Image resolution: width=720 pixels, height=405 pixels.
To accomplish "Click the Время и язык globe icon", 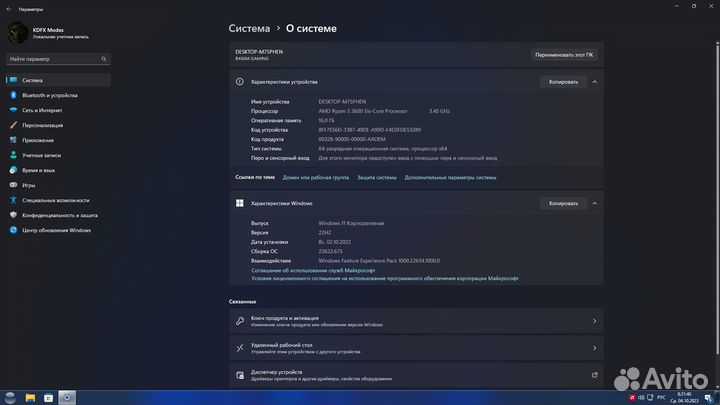I will pyautogui.click(x=13, y=170).
